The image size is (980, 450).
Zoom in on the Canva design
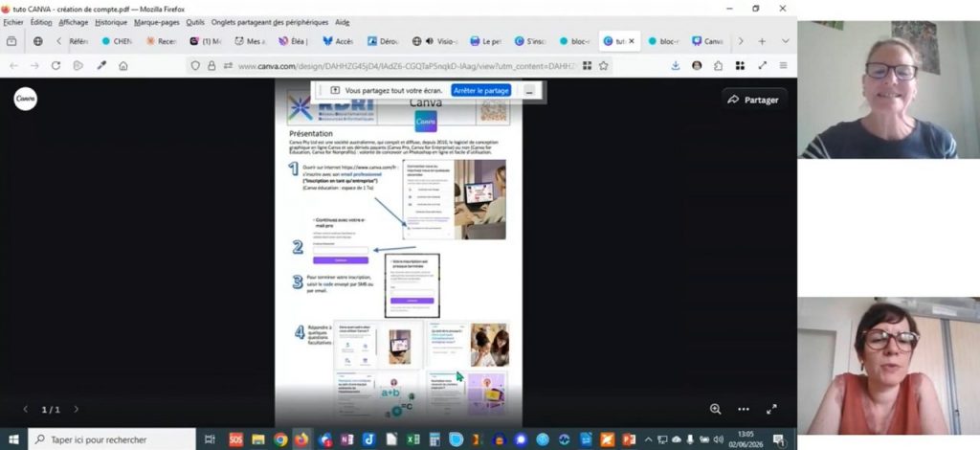716,410
